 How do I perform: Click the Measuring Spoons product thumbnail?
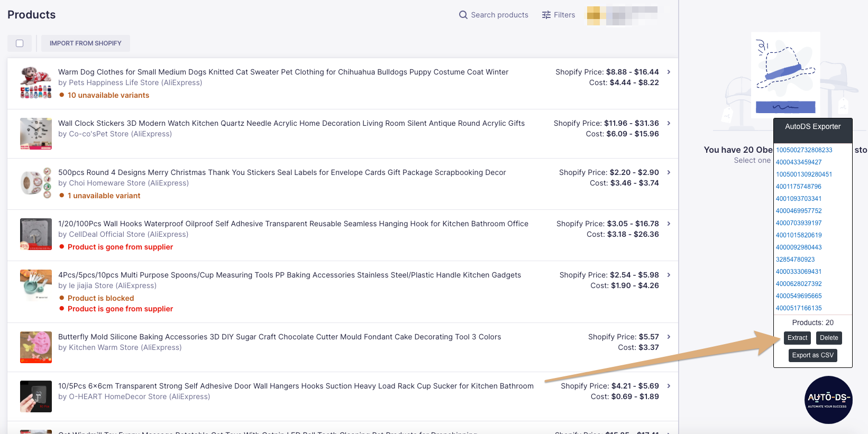[x=36, y=285]
